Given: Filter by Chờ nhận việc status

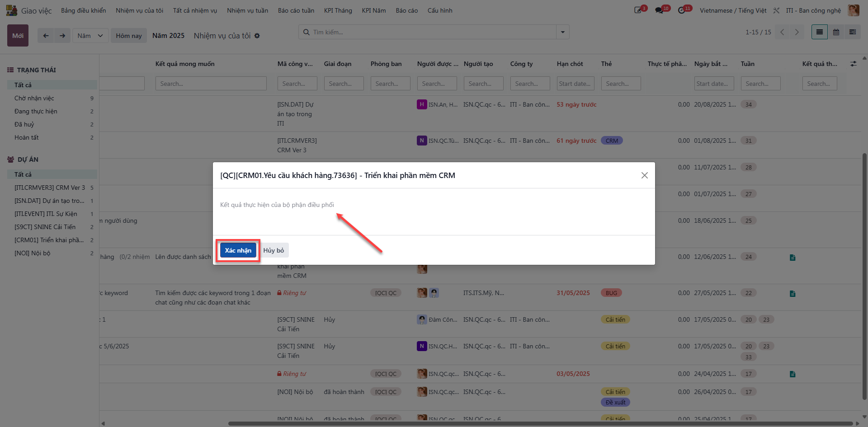Looking at the screenshot, I should tap(52, 98).
